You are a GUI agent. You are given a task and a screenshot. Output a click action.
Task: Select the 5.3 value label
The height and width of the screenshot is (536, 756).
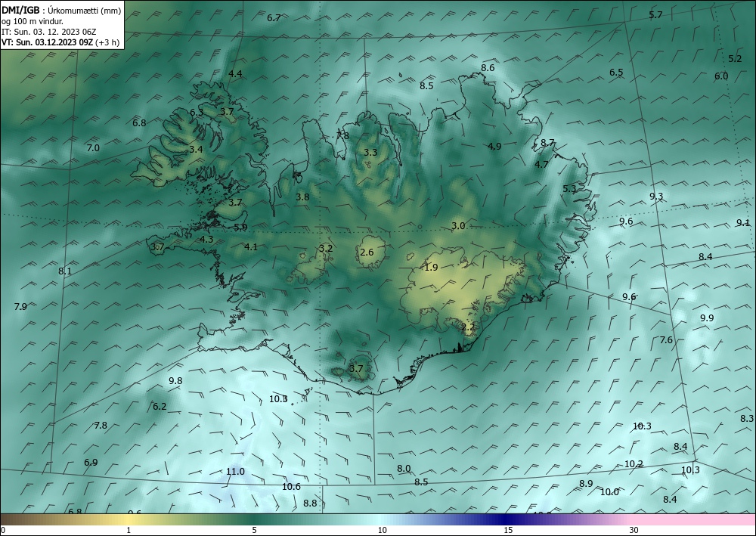569,189
